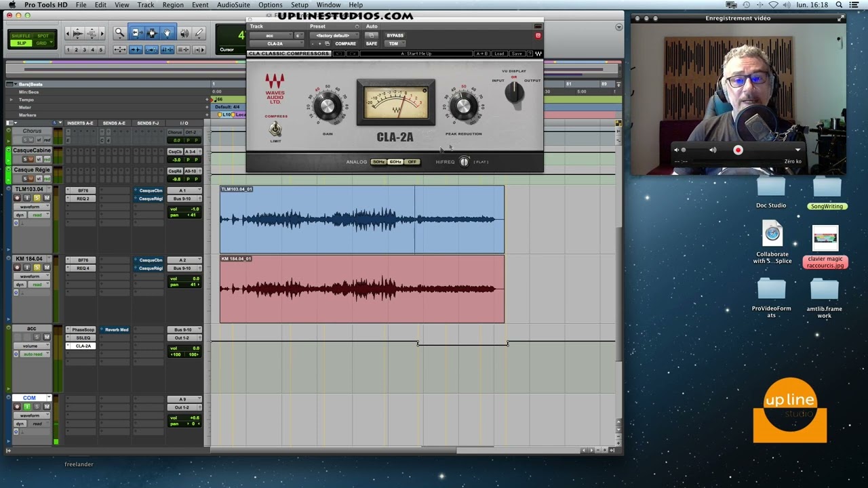
Task: Open the Setup menu
Action: pos(300,5)
